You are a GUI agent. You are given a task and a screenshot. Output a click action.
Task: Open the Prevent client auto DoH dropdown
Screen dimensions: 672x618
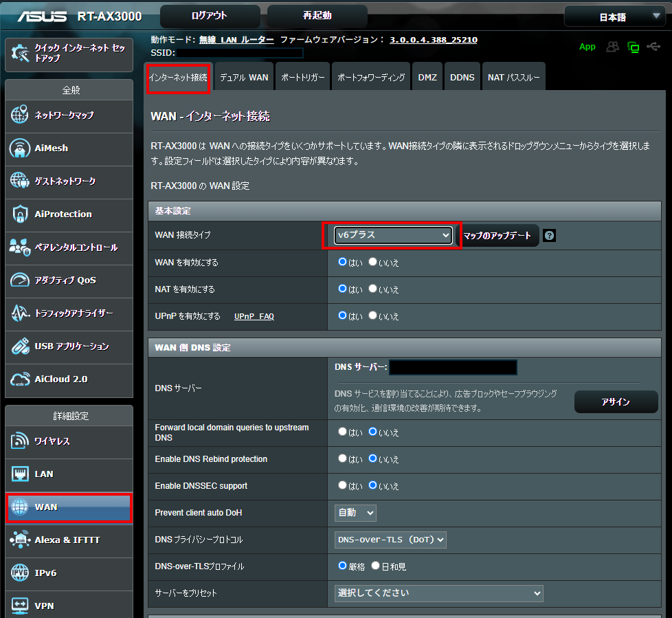click(x=355, y=513)
